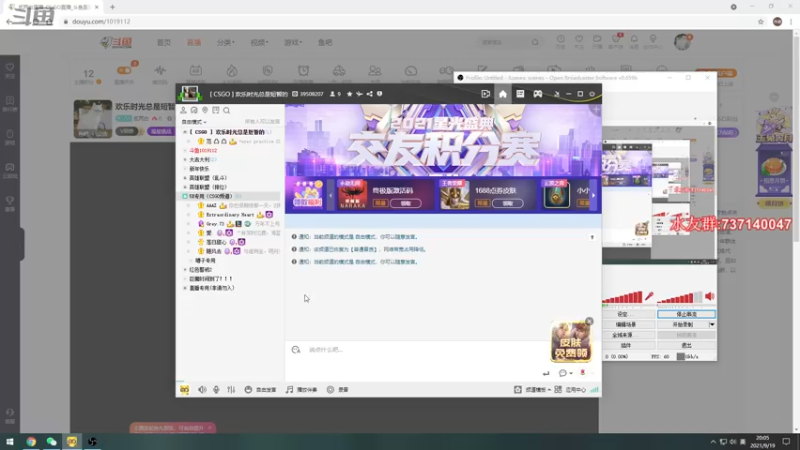800x450 pixels.
Task: Close the 皮肤免费领 promo popup
Action: [589, 321]
